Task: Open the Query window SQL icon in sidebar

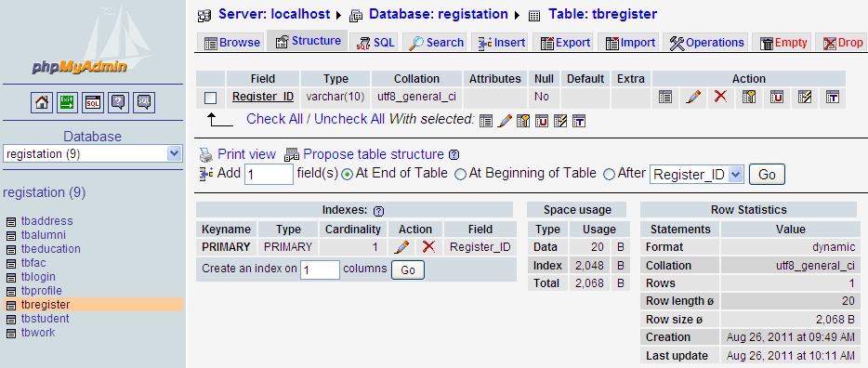Action: pyautogui.click(x=93, y=102)
